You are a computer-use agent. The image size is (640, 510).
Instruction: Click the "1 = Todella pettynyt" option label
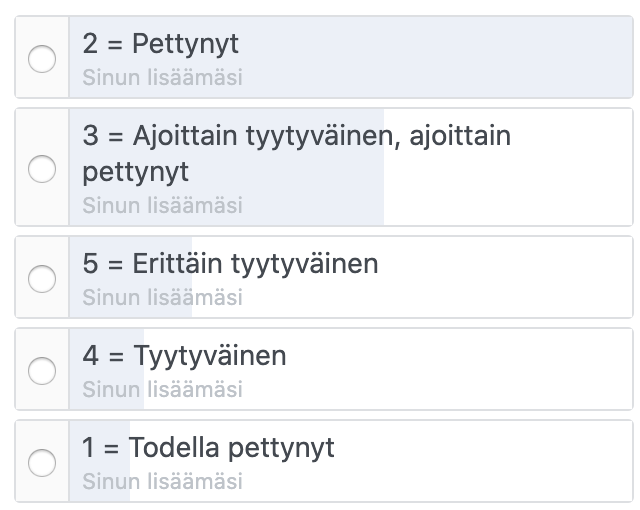coord(209,447)
